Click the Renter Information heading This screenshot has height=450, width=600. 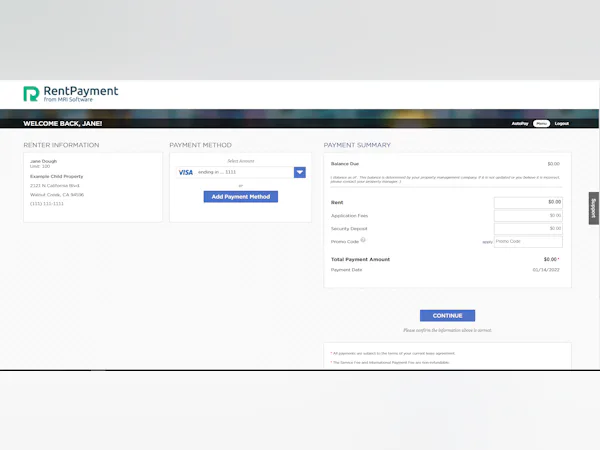pyautogui.click(x=61, y=145)
